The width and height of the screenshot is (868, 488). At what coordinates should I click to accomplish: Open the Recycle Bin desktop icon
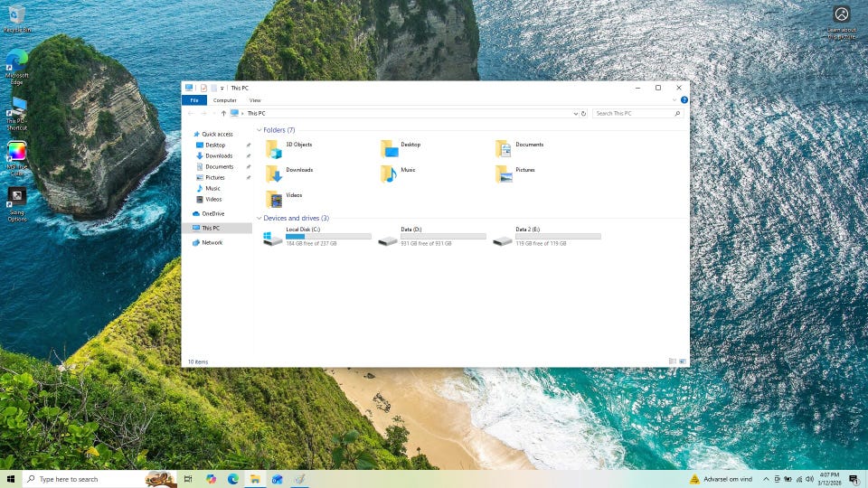(x=17, y=18)
